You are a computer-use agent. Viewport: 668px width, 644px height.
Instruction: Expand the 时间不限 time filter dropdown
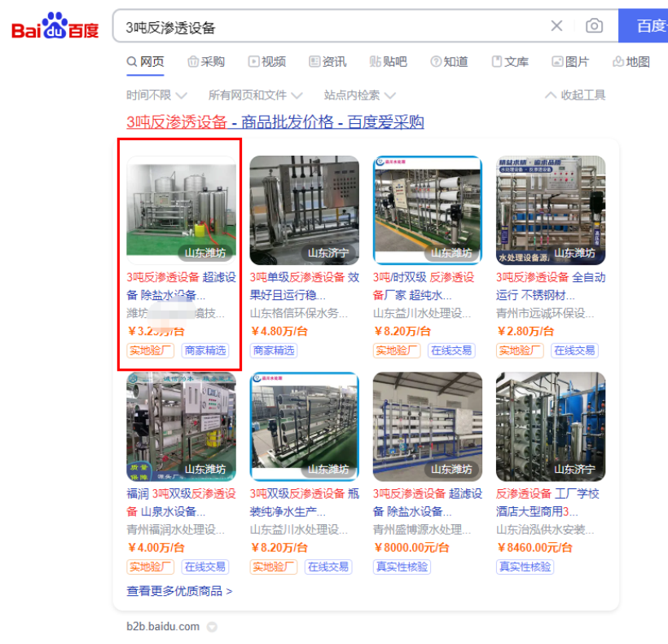pyautogui.click(x=156, y=95)
